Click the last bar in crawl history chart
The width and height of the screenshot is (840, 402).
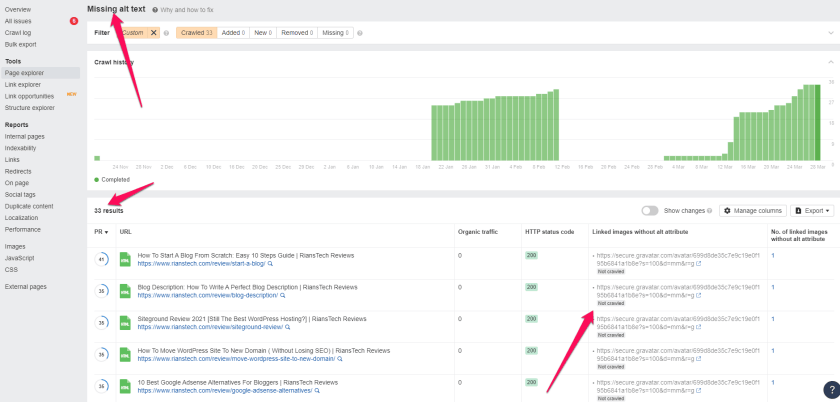[x=818, y=123]
